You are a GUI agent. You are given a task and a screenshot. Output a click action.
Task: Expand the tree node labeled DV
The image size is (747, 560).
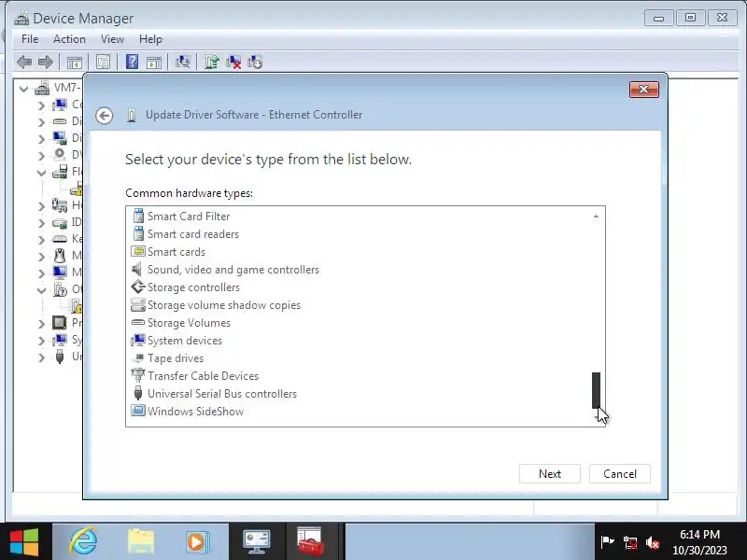click(41, 156)
